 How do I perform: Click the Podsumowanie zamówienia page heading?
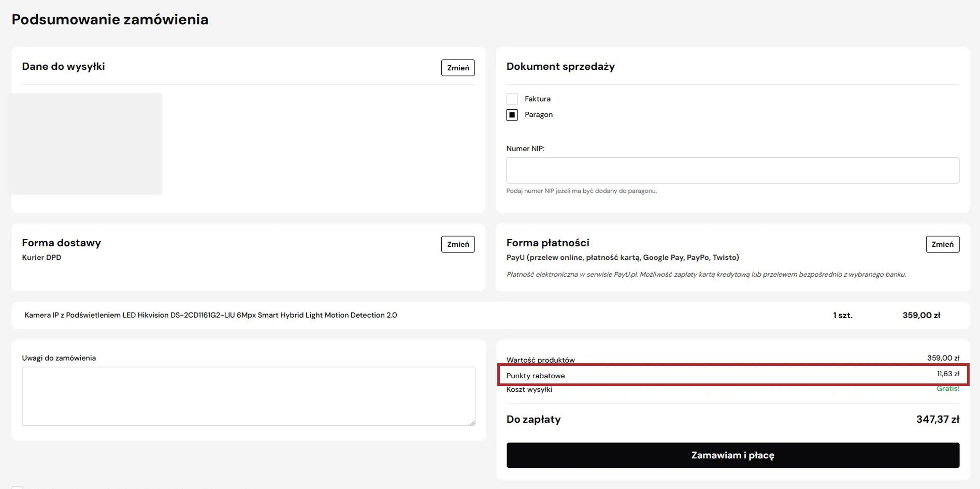click(x=110, y=20)
